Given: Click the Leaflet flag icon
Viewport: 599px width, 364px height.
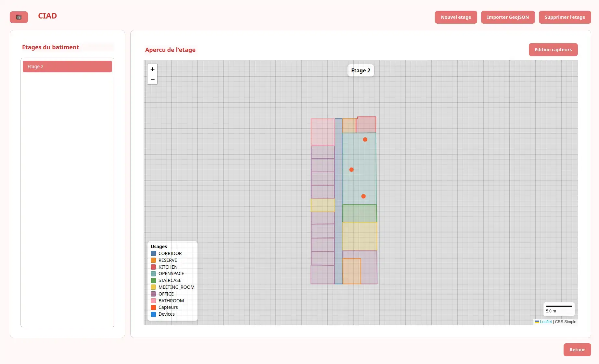Looking at the screenshot, I should click(x=537, y=322).
